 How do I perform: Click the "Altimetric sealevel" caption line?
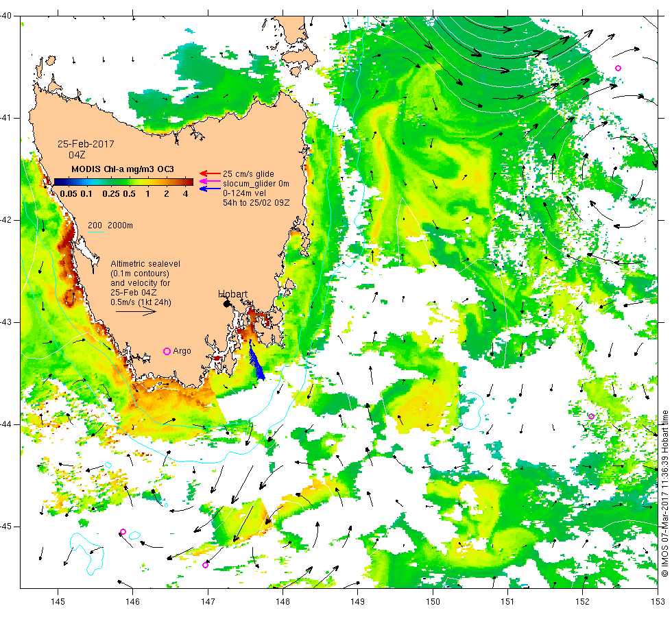tap(145, 264)
